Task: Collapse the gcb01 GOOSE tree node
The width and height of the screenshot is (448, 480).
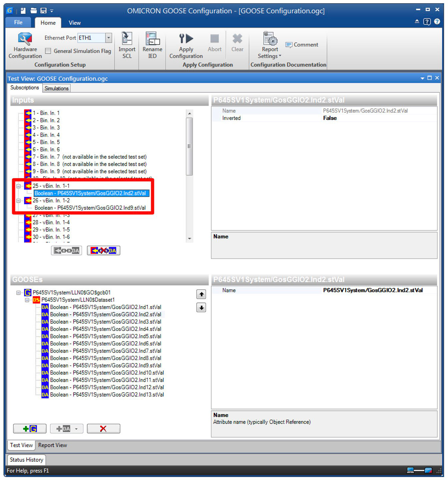Action: 19,293
